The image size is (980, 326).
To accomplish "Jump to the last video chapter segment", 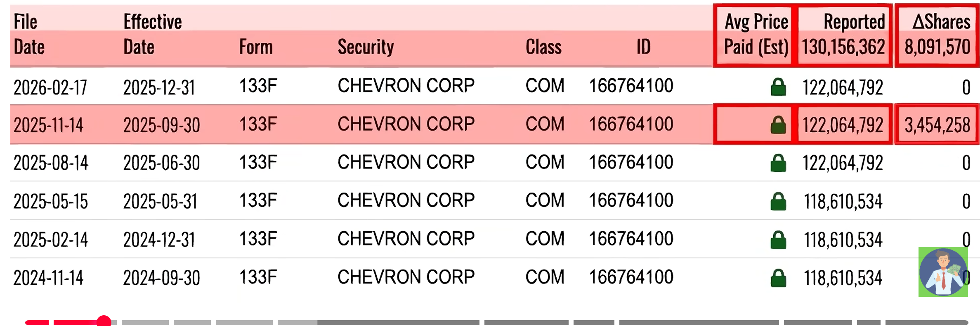I will click(926, 322).
